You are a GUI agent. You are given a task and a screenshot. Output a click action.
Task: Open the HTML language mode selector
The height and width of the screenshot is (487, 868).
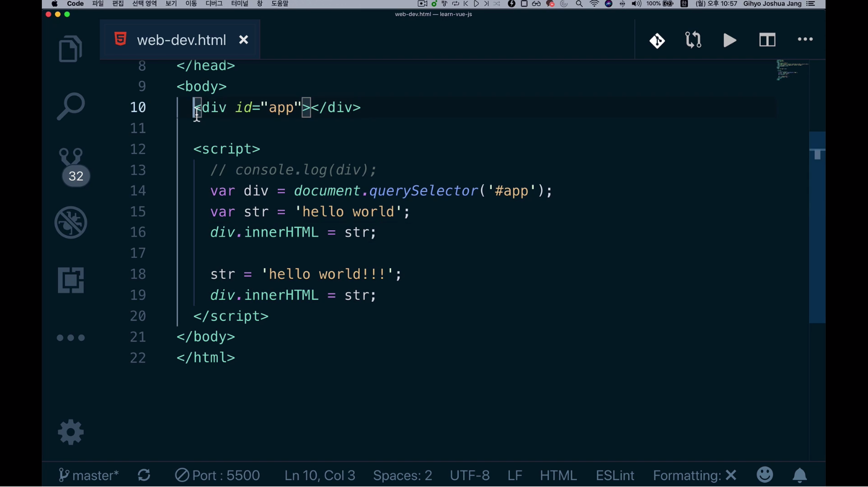click(558, 475)
